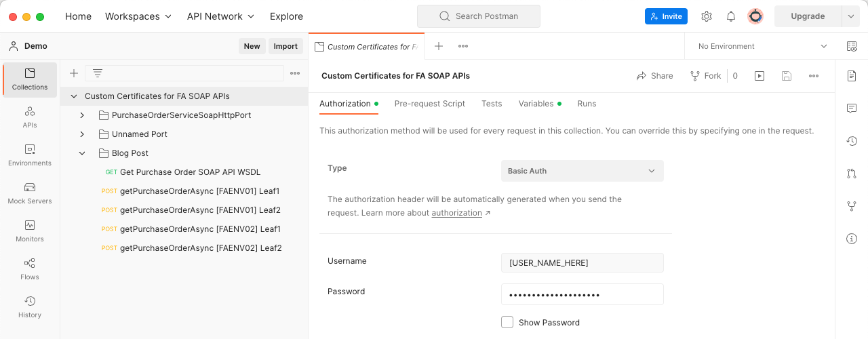Image resolution: width=868 pixels, height=339 pixels.
Task: Click the collections filter search field
Action: coord(184,73)
